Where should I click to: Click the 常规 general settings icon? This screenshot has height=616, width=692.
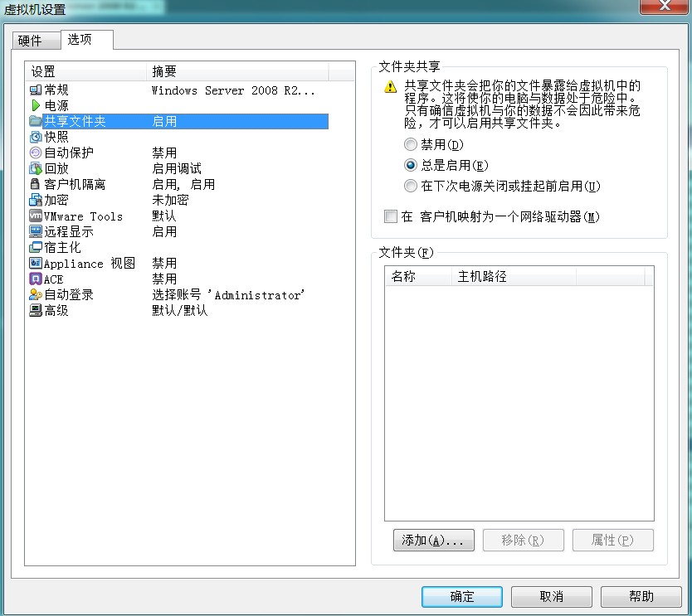tap(36, 90)
